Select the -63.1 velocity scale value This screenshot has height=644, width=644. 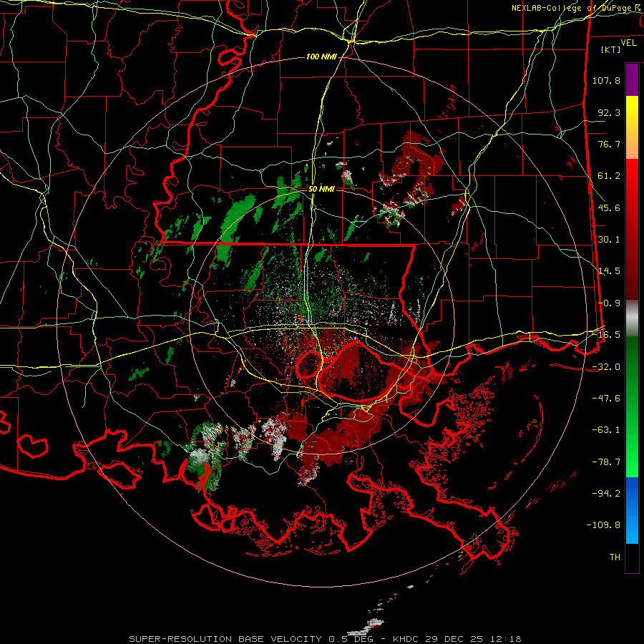point(606,430)
